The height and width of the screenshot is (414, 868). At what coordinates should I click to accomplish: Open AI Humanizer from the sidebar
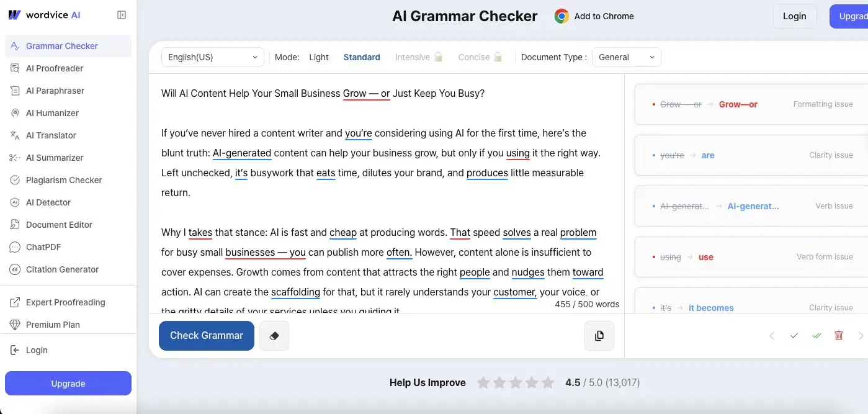tap(68, 113)
